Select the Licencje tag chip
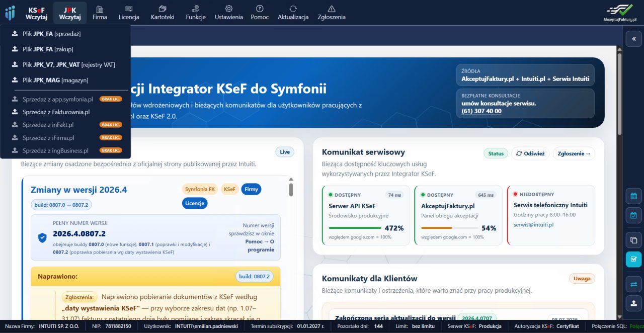Image resolution: width=644 pixels, height=333 pixels. pyautogui.click(x=195, y=203)
